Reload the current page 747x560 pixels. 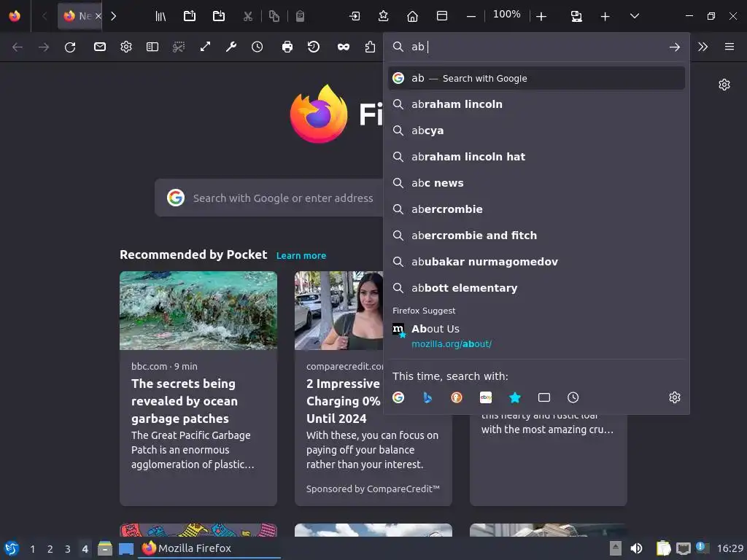[x=70, y=47]
